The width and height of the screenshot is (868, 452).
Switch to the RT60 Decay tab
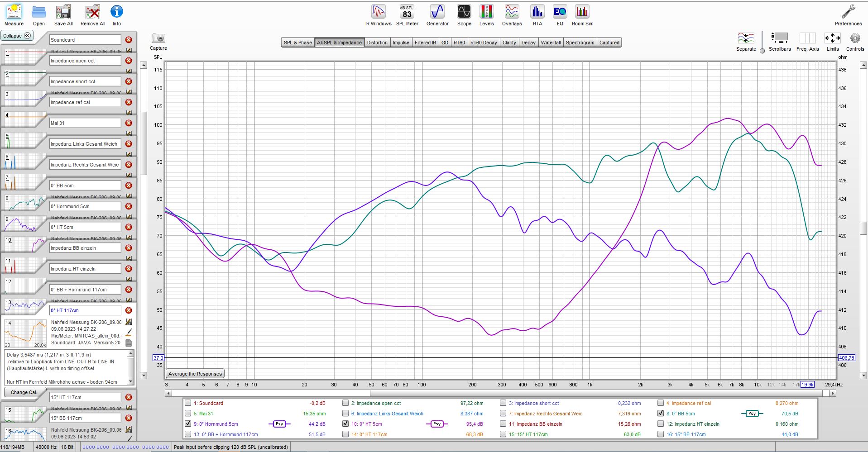pyautogui.click(x=484, y=43)
